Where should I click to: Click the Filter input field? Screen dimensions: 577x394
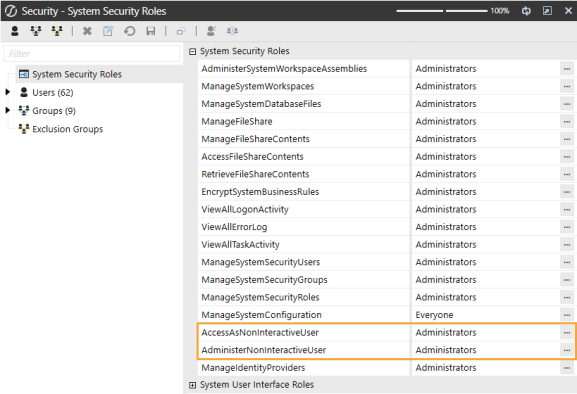(x=92, y=54)
